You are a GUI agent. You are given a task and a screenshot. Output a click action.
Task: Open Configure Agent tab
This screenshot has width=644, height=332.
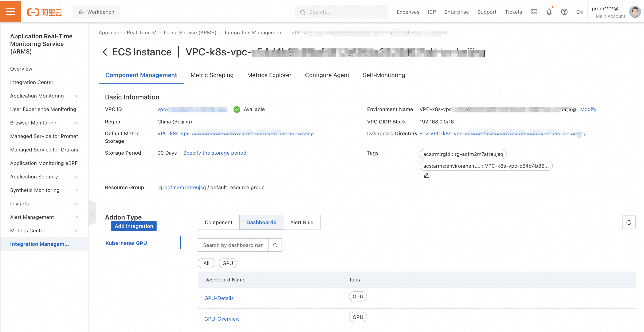coord(327,75)
